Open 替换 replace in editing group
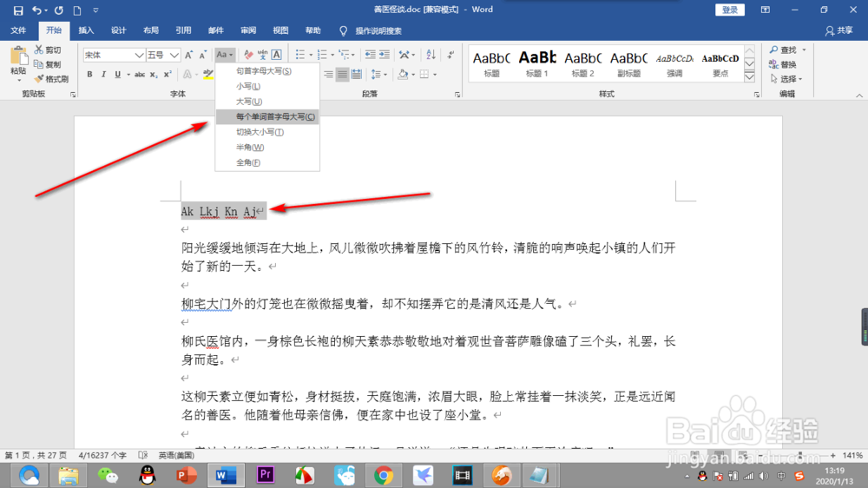 (783, 64)
